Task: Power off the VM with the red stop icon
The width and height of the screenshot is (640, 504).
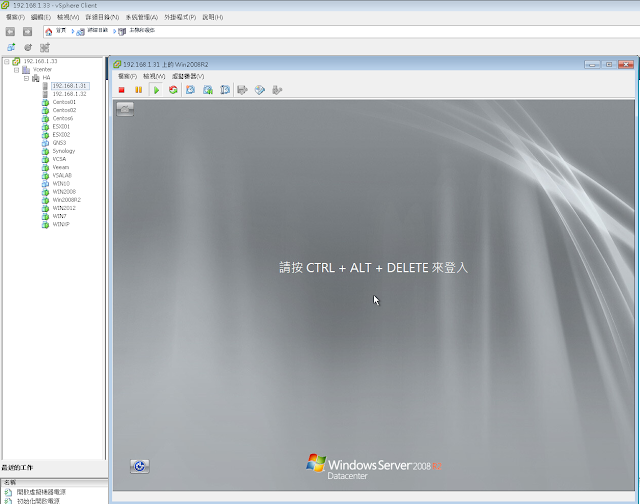Action: pyautogui.click(x=121, y=90)
